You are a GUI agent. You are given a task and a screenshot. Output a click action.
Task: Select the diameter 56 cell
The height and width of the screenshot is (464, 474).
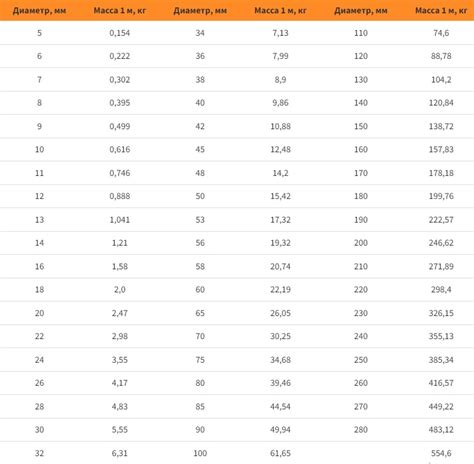(x=200, y=243)
